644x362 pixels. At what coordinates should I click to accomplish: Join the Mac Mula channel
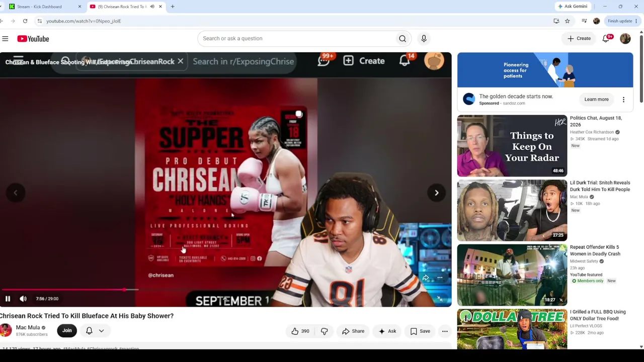(67, 330)
